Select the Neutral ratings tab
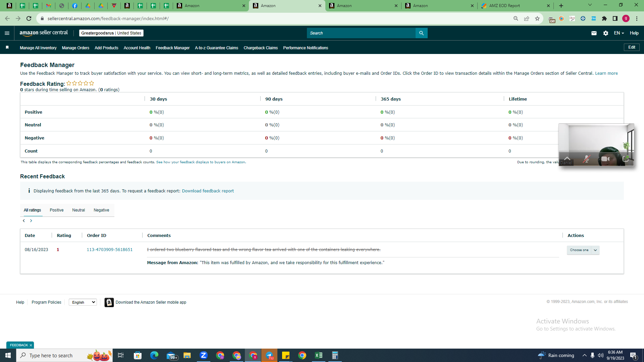 (78, 210)
